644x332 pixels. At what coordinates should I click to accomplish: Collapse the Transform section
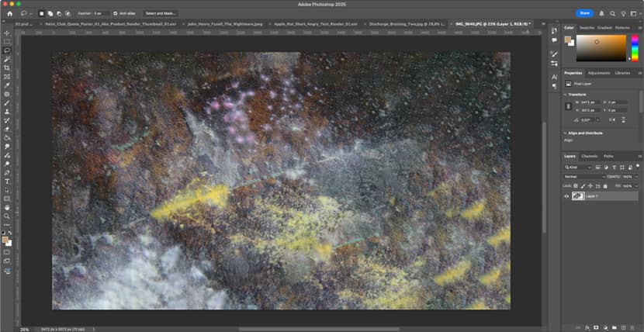click(x=566, y=94)
